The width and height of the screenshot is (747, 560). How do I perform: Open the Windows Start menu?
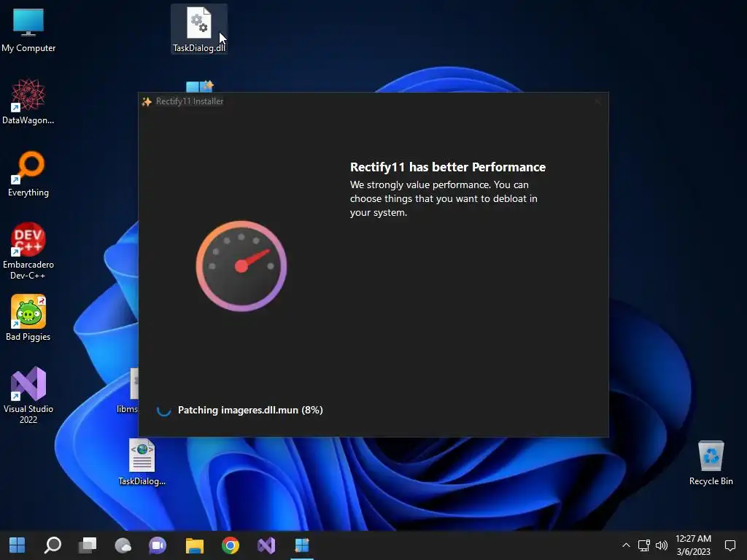coord(18,545)
